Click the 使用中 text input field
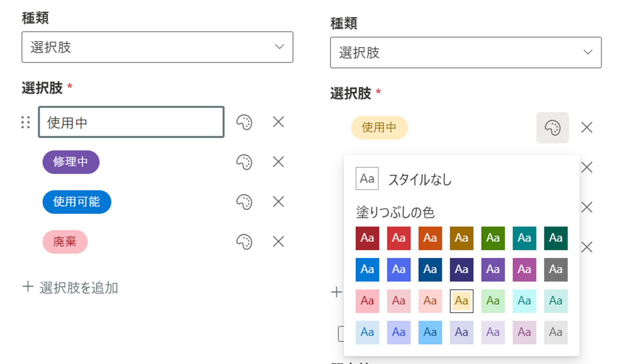The width and height of the screenshot is (624, 364). [x=131, y=122]
